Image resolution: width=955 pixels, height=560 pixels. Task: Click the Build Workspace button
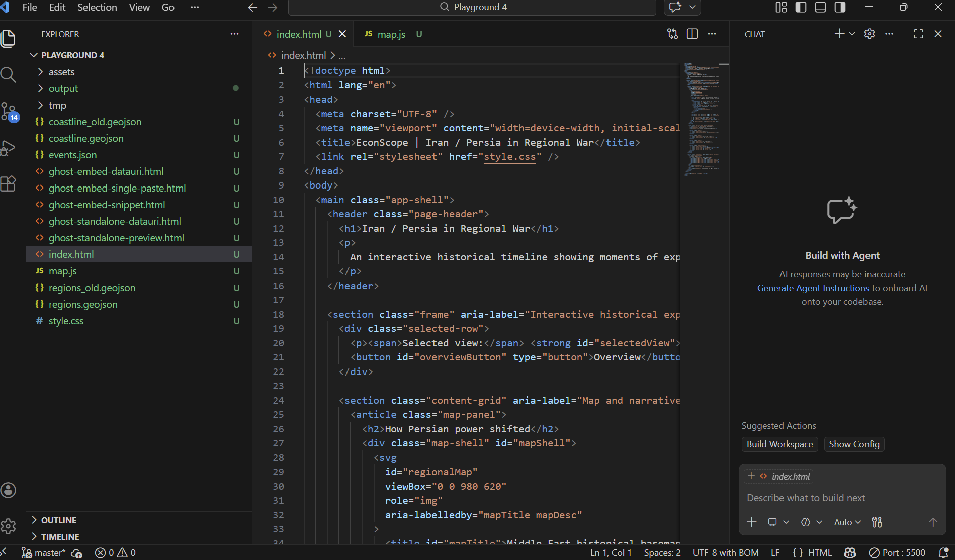tap(779, 444)
